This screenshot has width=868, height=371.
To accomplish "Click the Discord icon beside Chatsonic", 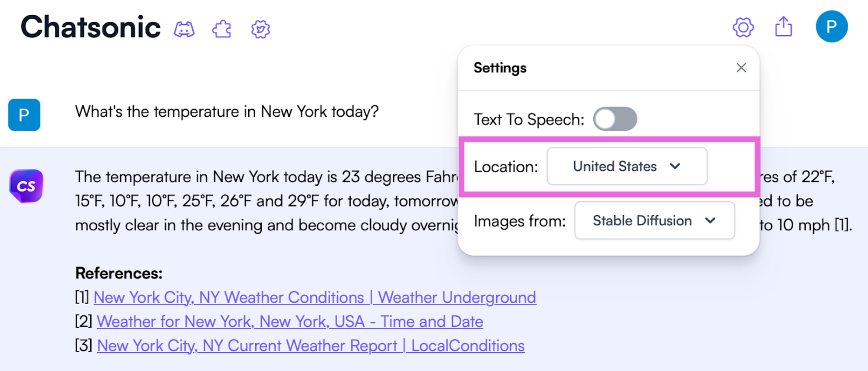I will point(184,30).
